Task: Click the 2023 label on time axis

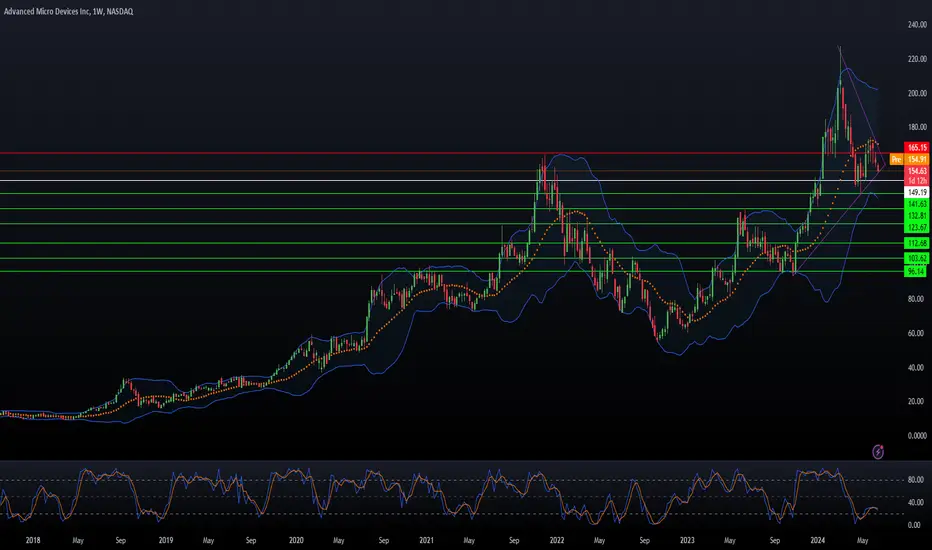Action: [687, 540]
